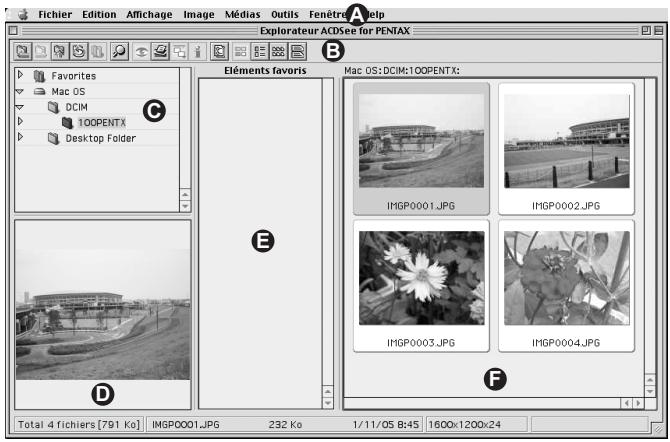Click the eye view icon in the toolbar
Screen dimensions: 670x442
pyautogui.click(x=141, y=52)
